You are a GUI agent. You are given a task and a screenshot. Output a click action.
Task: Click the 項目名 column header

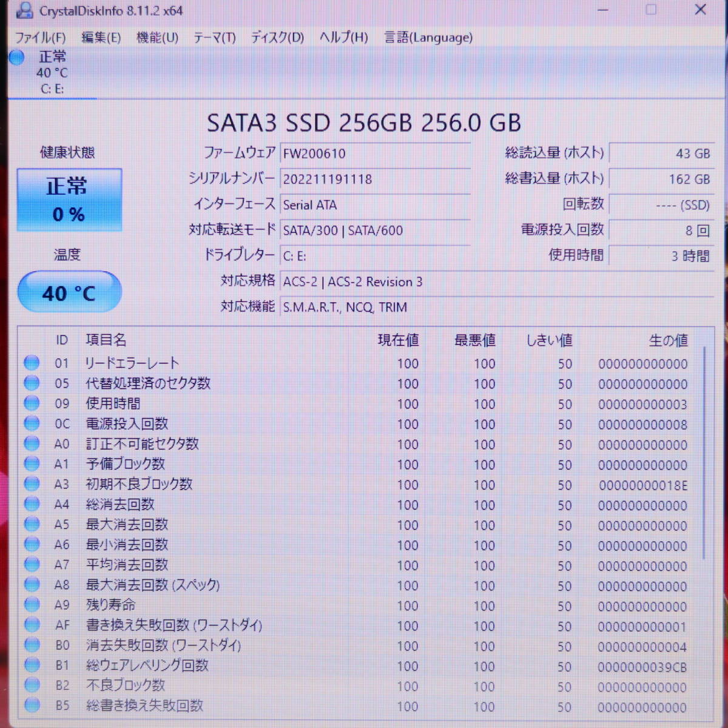pos(106,340)
